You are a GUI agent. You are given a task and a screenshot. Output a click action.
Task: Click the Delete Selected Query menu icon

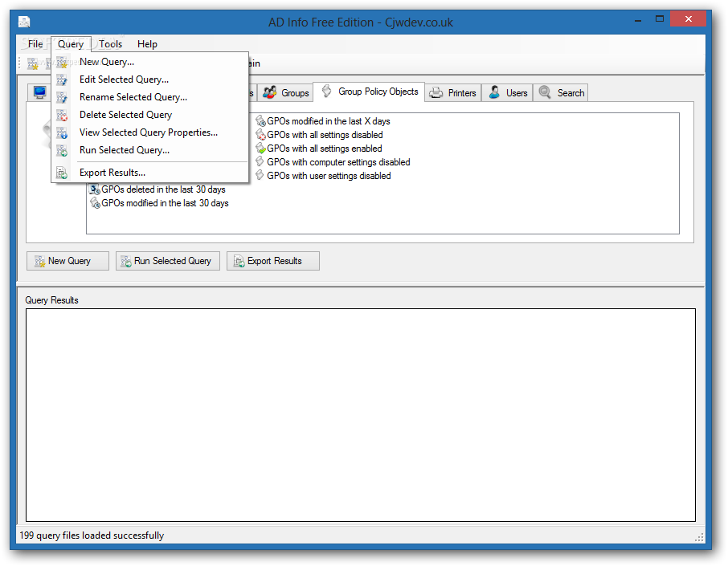[x=62, y=115]
